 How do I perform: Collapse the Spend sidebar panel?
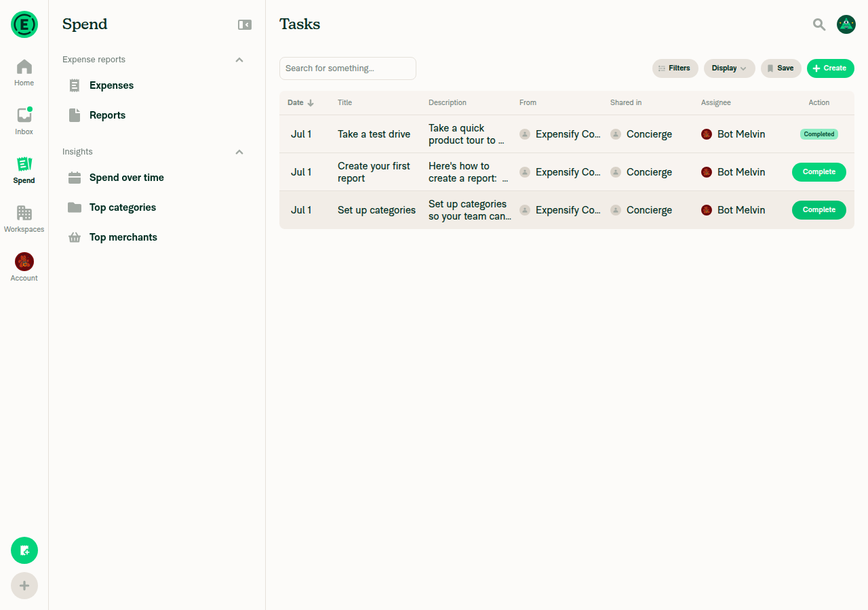pos(245,24)
